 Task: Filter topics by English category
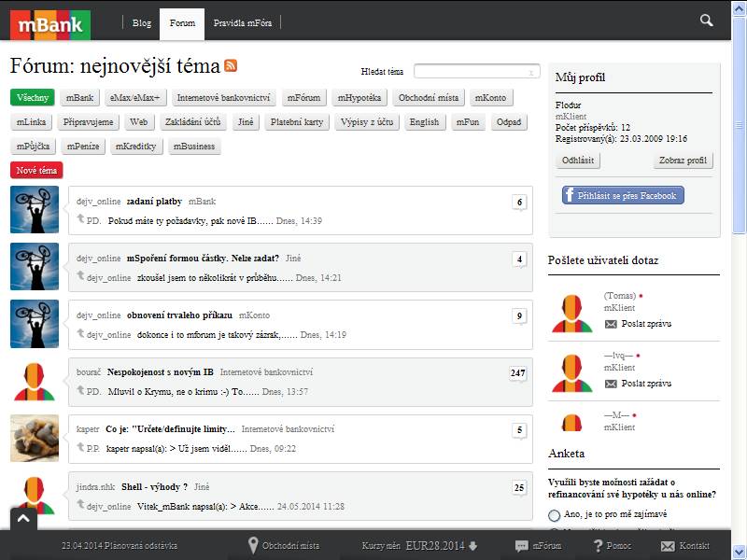tap(424, 122)
